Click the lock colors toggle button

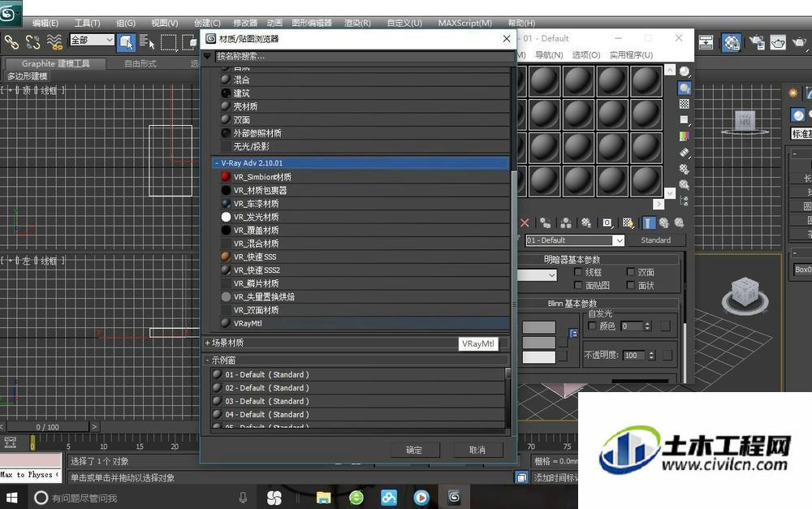click(x=573, y=333)
